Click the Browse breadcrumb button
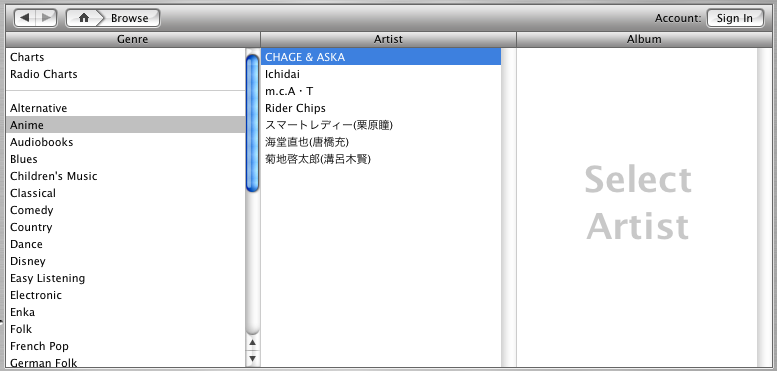This screenshot has height=371, width=777. [129, 18]
